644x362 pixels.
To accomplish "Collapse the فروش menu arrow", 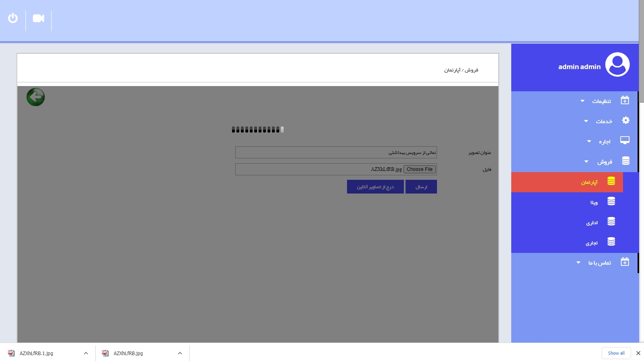I will pos(586,162).
